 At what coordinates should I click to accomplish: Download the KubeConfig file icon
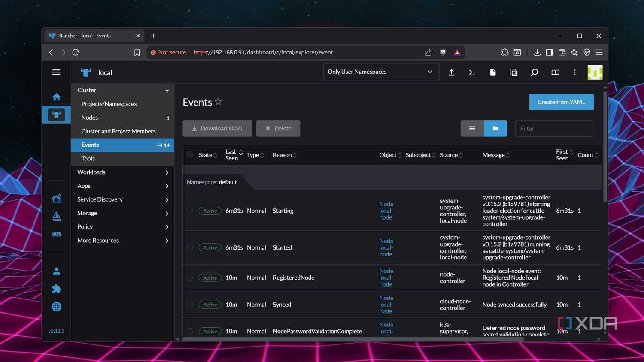(x=493, y=72)
